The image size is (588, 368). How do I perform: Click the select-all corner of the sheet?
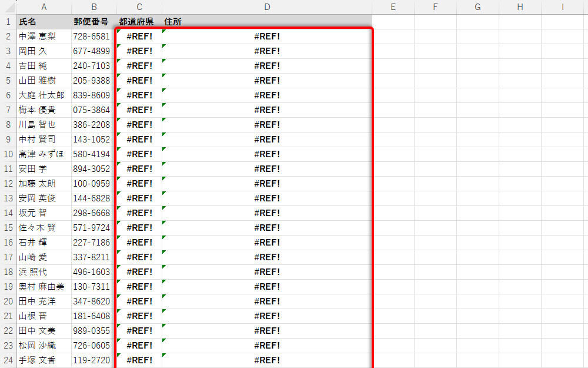(x=8, y=7)
